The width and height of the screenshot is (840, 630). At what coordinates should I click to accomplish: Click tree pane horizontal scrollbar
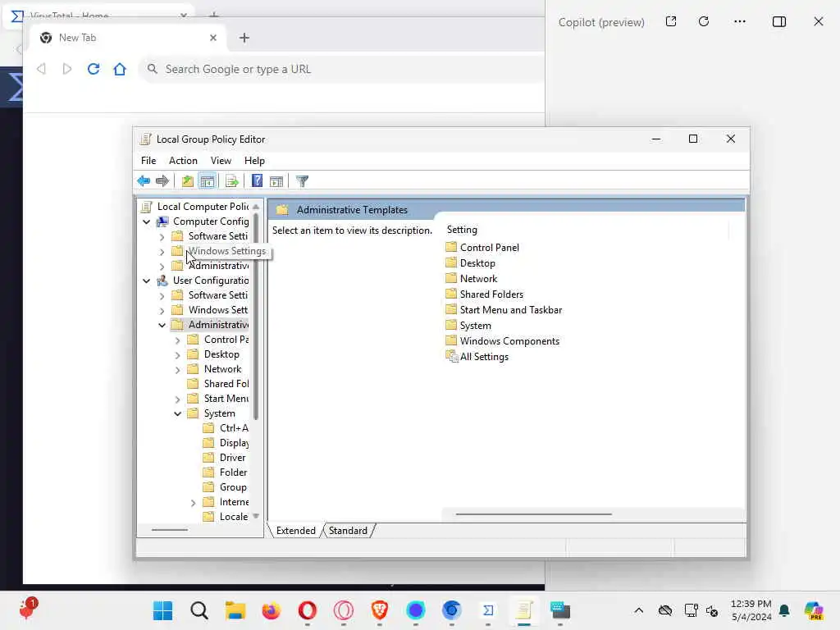tap(170, 530)
